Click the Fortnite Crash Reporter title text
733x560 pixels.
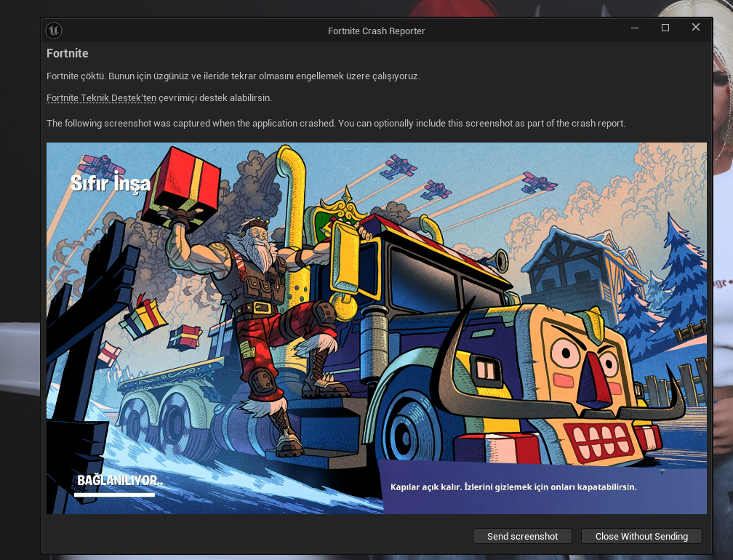point(377,31)
